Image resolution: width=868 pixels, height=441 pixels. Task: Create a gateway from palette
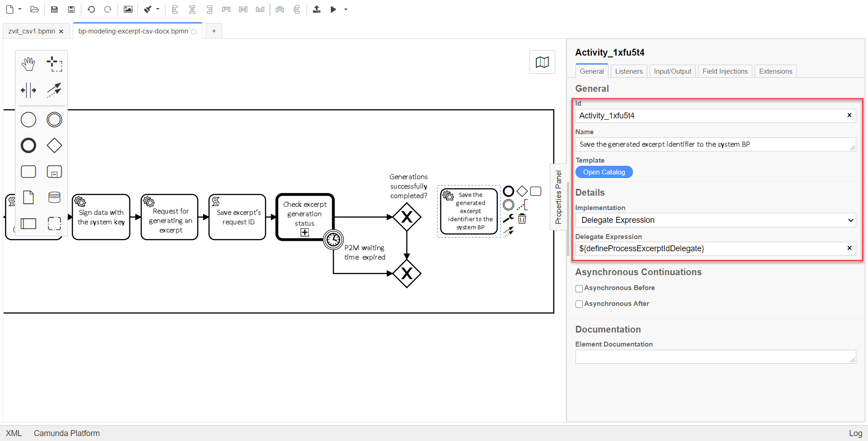coord(54,145)
